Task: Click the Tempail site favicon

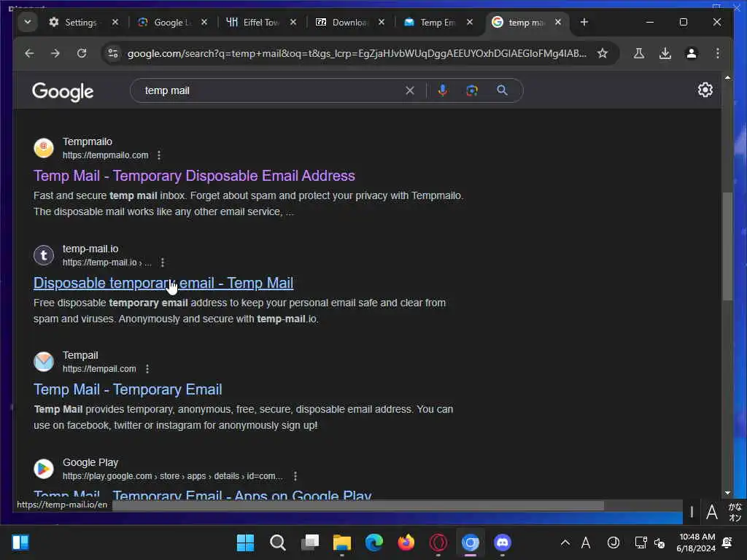Action: tap(43, 362)
